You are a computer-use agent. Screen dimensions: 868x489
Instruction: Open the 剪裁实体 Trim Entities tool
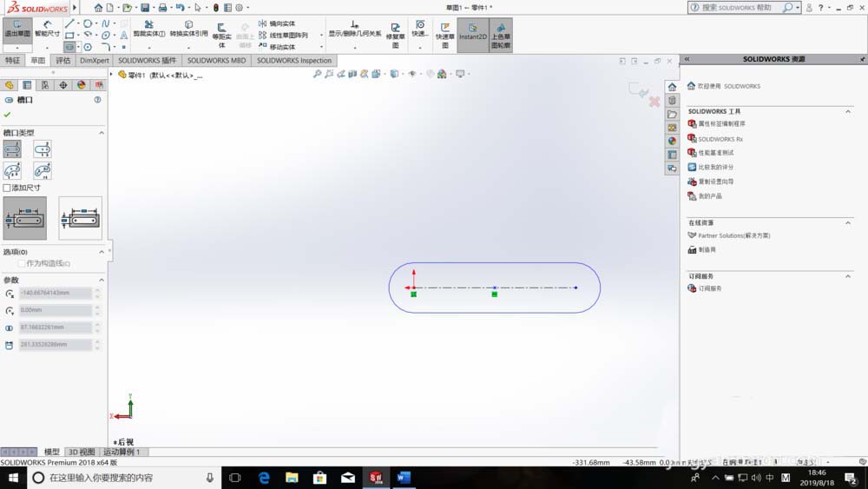coord(149,29)
